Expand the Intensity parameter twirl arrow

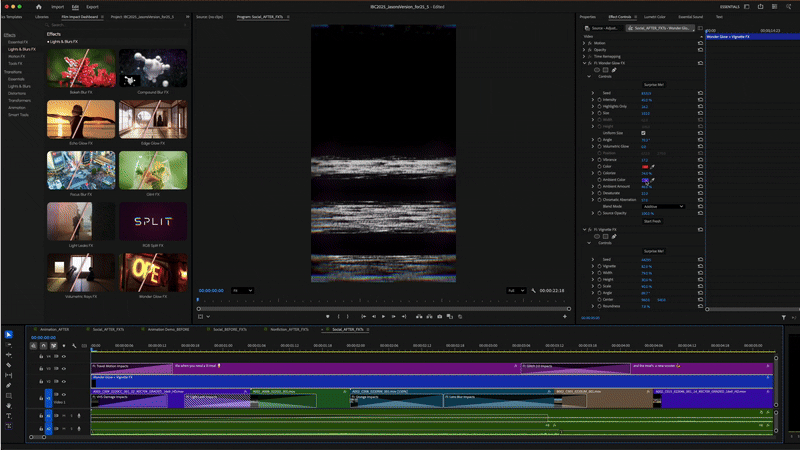pos(593,100)
